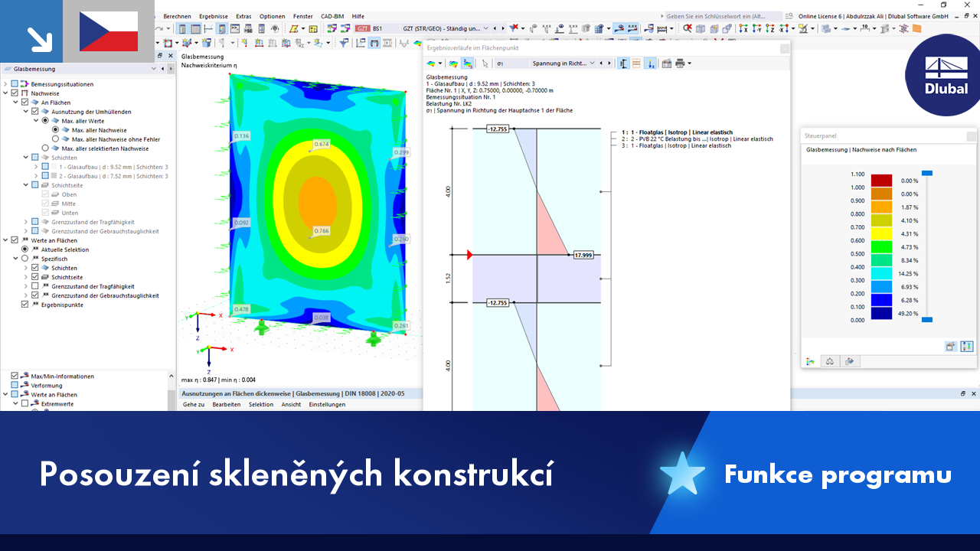This screenshot has width=980, height=551.
Task: Open the key search field icon at top right
Action: (x=789, y=16)
